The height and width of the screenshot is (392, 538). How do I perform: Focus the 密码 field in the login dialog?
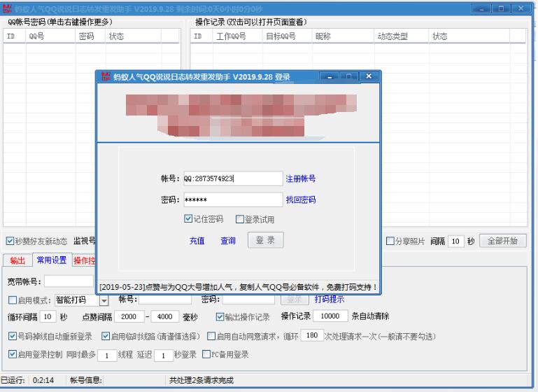(x=233, y=199)
